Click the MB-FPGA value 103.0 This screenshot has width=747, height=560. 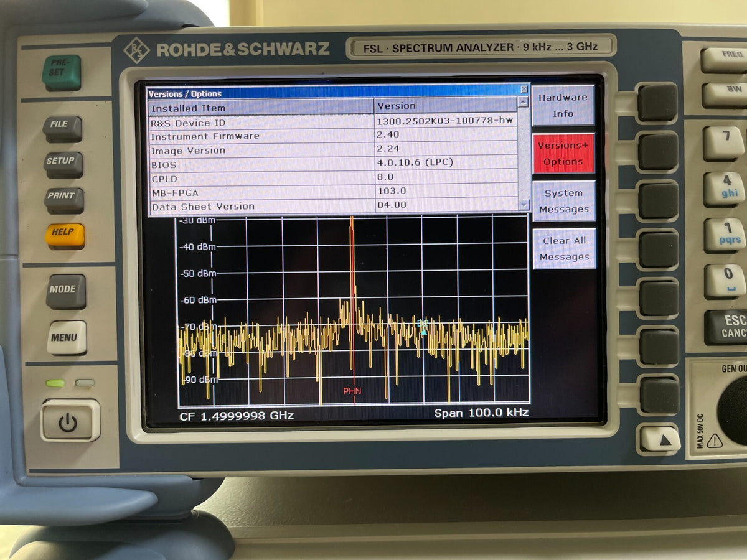pyautogui.click(x=391, y=191)
